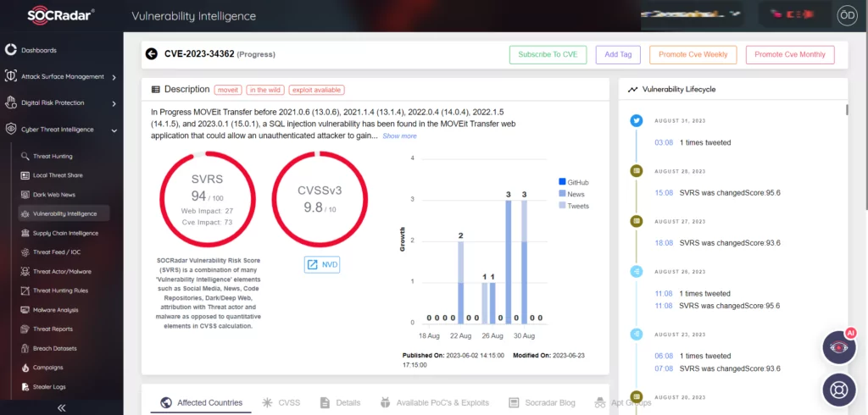Click the Vulnerability Lifecycle trend icon
This screenshot has height=415, width=868.
click(x=632, y=89)
